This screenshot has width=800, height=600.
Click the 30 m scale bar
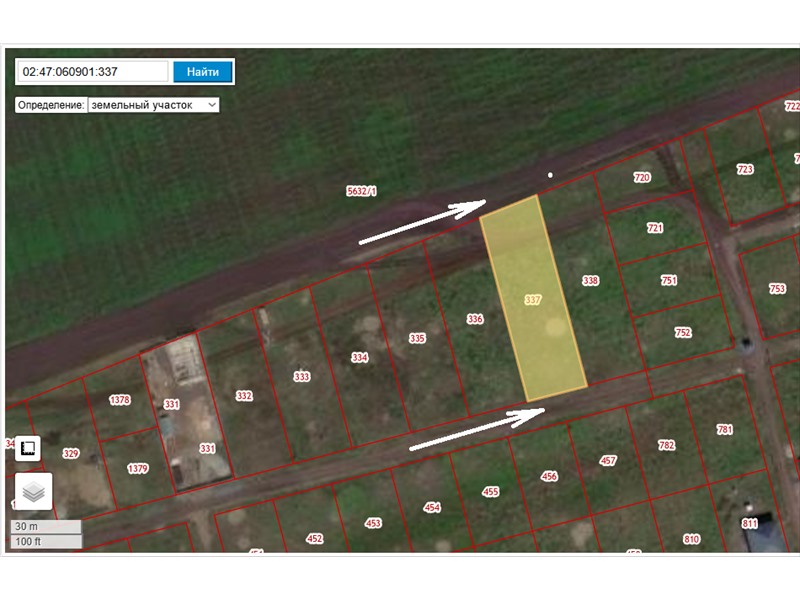pos(46,526)
